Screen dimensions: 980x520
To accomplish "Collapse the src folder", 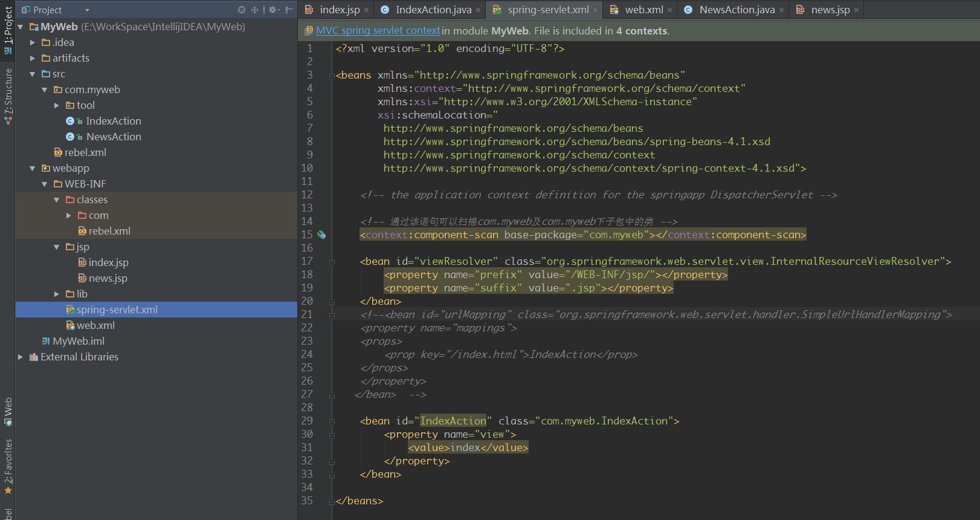I will tap(33, 74).
